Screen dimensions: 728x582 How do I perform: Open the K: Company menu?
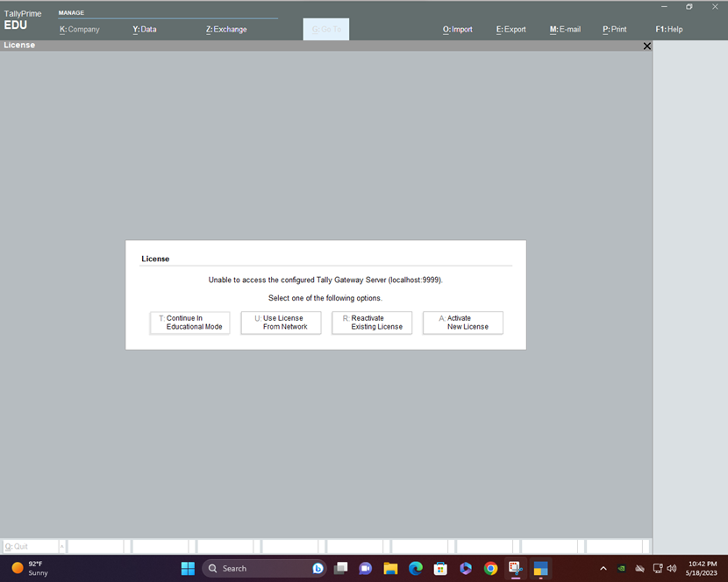tap(80, 29)
